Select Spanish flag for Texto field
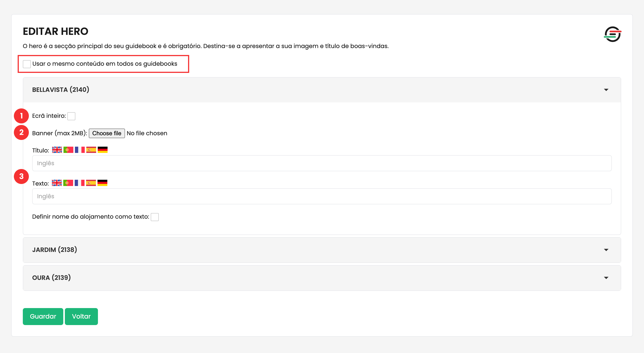The width and height of the screenshot is (644, 353). 91,183
